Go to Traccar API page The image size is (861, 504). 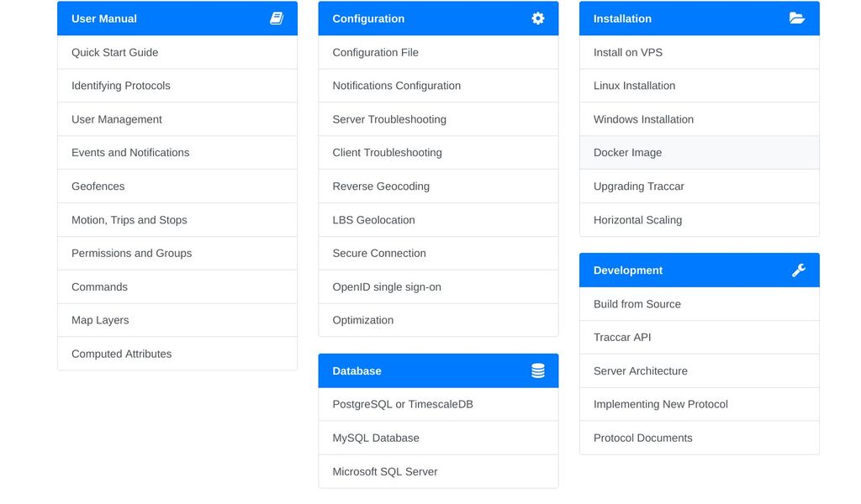[622, 337]
